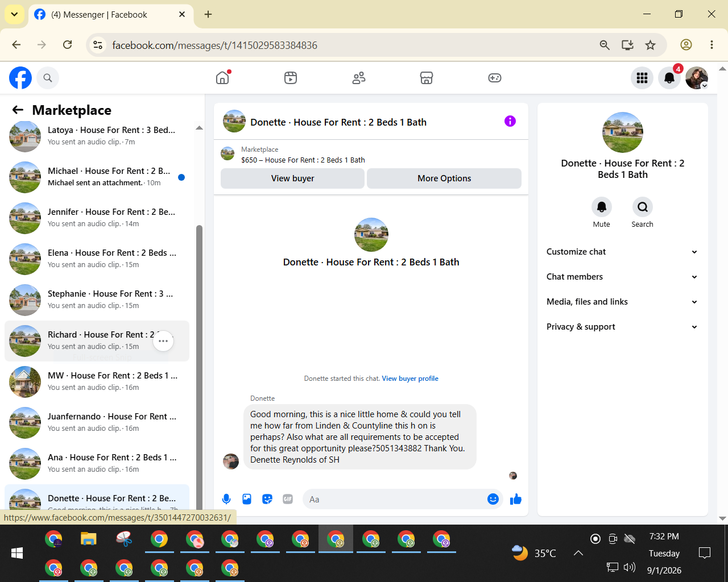Click the More Options button
This screenshot has height=582, width=728.
click(x=444, y=178)
